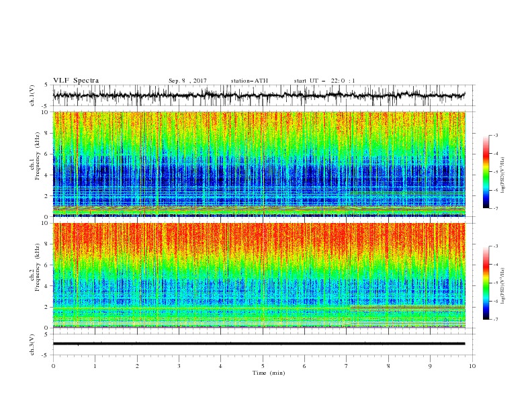
Task: Click the "ch.1(V)" waveform axis label
Action: pos(32,95)
